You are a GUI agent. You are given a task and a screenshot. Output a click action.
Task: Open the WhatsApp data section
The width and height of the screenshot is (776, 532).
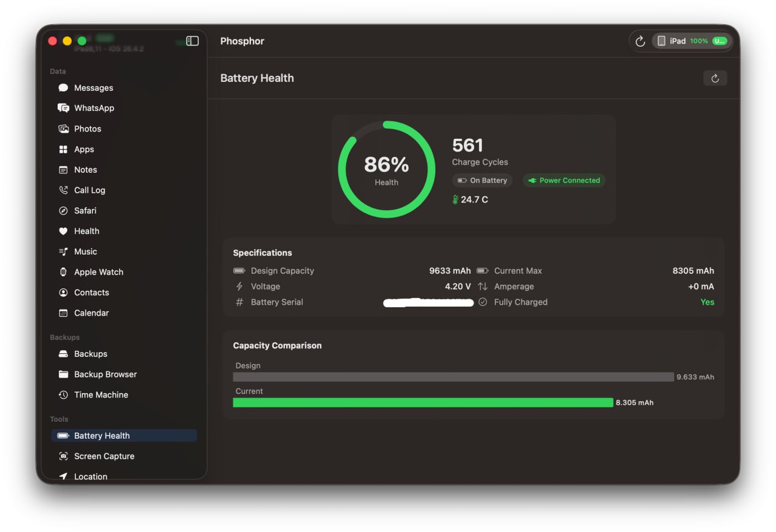(x=124, y=108)
